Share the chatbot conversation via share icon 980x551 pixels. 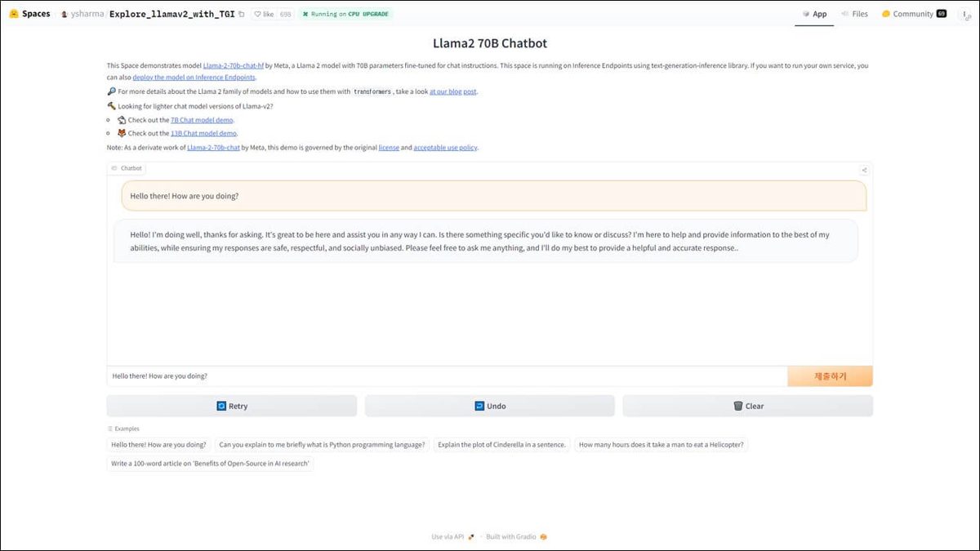click(864, 170)
